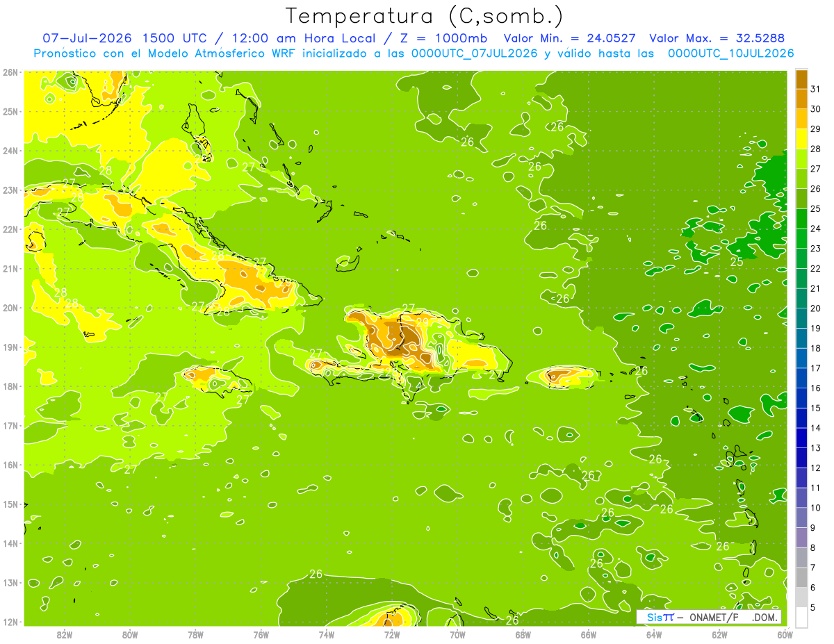Viewport: 834px width, 644px height.
Task: Click the latitude axis label "20N"
Action: pos(10,308)
